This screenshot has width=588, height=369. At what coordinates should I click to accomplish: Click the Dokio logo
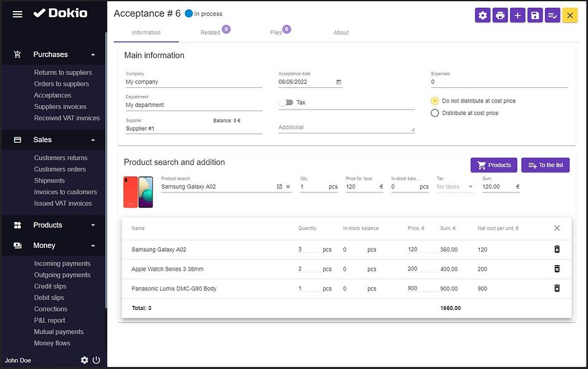60,13
